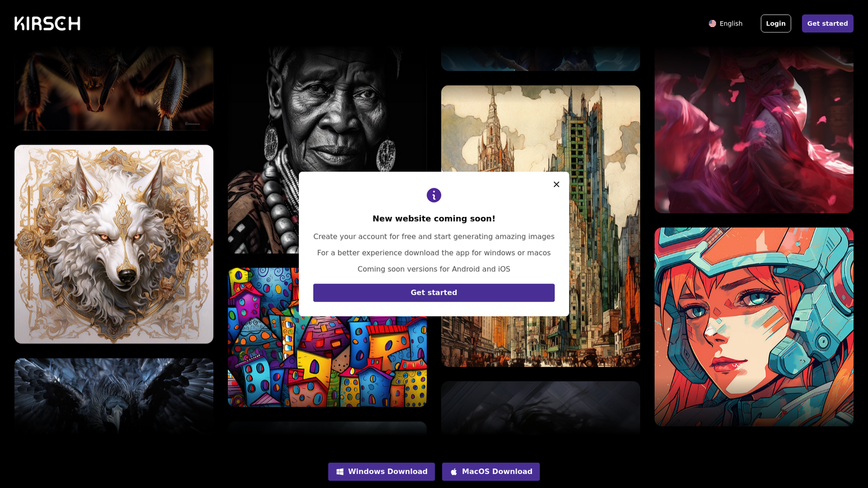Viewport: 868px width, 488px height.
Task: Click the 'Coming soon versions for Android and iOS' line
Action: pyautogui.click(x=434, y=269)
